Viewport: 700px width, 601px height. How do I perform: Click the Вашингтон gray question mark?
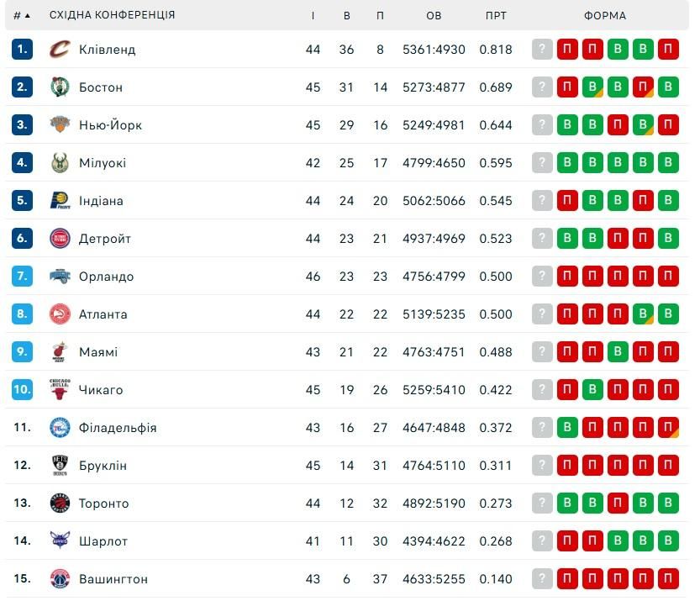click(542, 579)
